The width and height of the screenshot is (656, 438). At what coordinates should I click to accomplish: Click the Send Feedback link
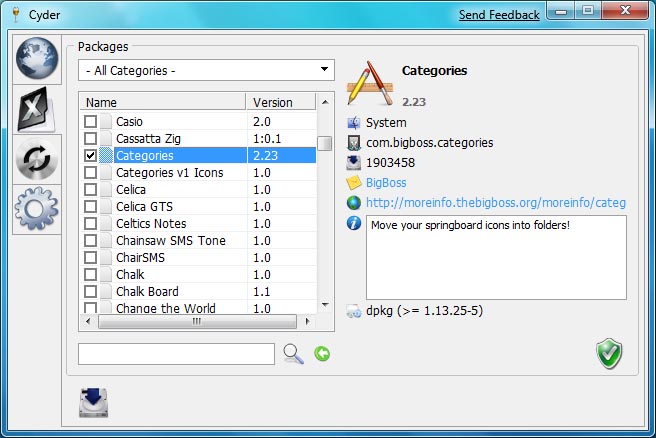click(x=499, y=15)
